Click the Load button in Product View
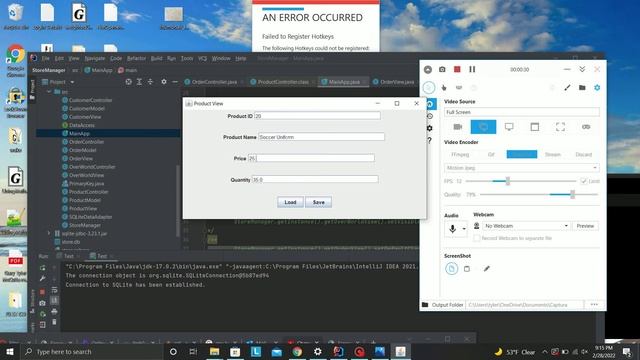The image size is (640, 360). 290,202
